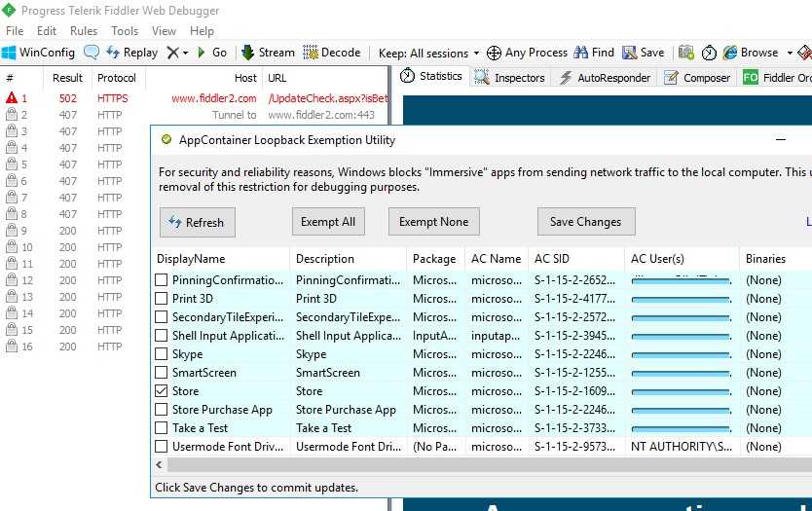Enable the Decode toolbar option
Image resolution: width=812 pixels, height=511 pixels.
click(x=332, y=53)
